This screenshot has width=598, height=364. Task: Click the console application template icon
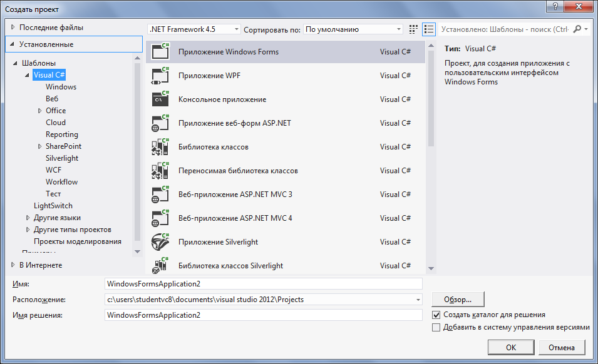(160, 99)
